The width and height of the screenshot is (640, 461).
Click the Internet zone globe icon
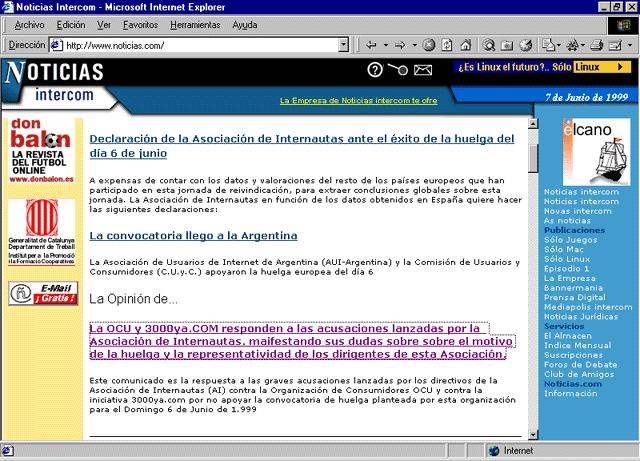point(494,451)
